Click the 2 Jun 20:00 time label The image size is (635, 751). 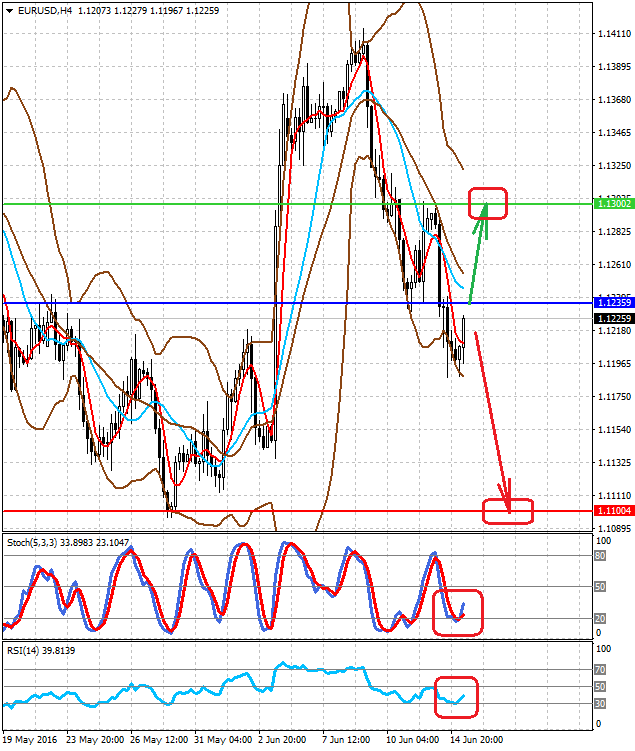coord(282,740)
